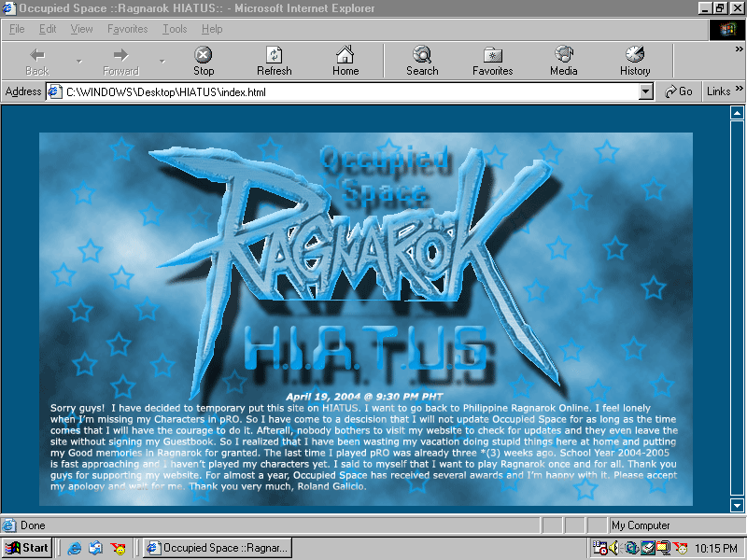Image resolution: width=747 pixels, height=560 pixels.
Task: Click the Task Scheduler tray icon
Action: click(x=599, y=548)
